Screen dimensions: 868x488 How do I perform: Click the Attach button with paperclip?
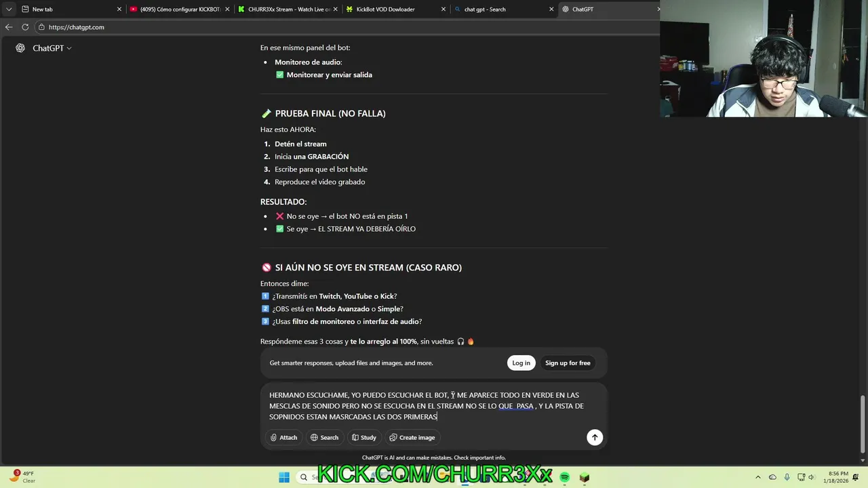click(283, 437)
